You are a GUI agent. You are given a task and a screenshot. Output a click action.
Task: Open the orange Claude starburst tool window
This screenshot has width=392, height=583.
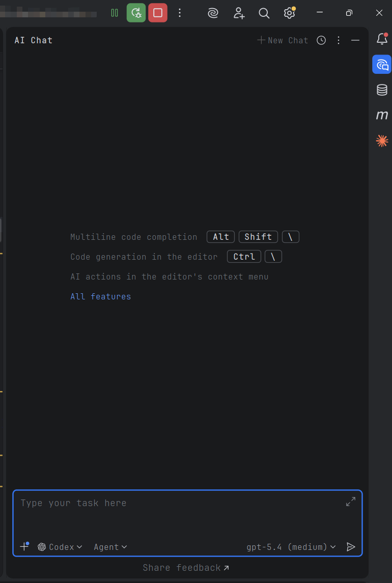(382, 141)
